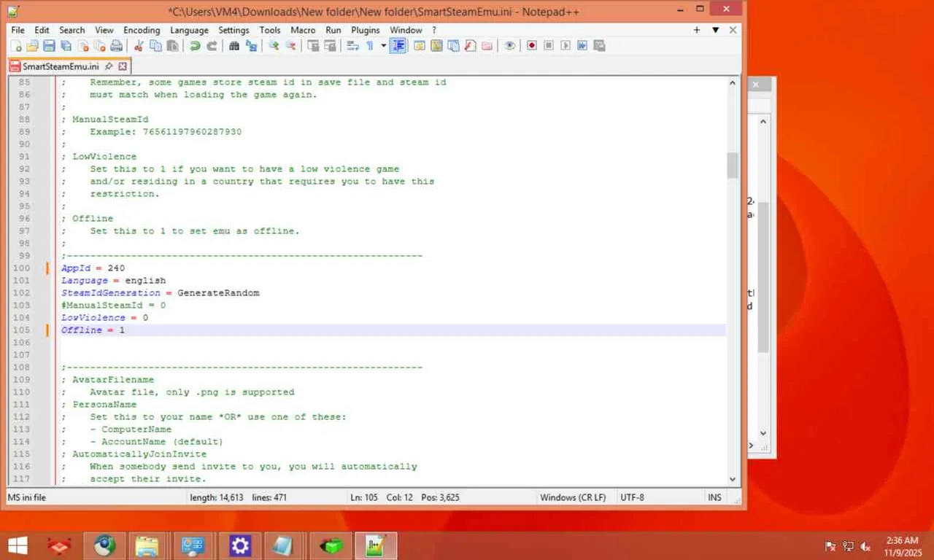
Task: Click the Open file toolbar icon
Action: [32, 46]
